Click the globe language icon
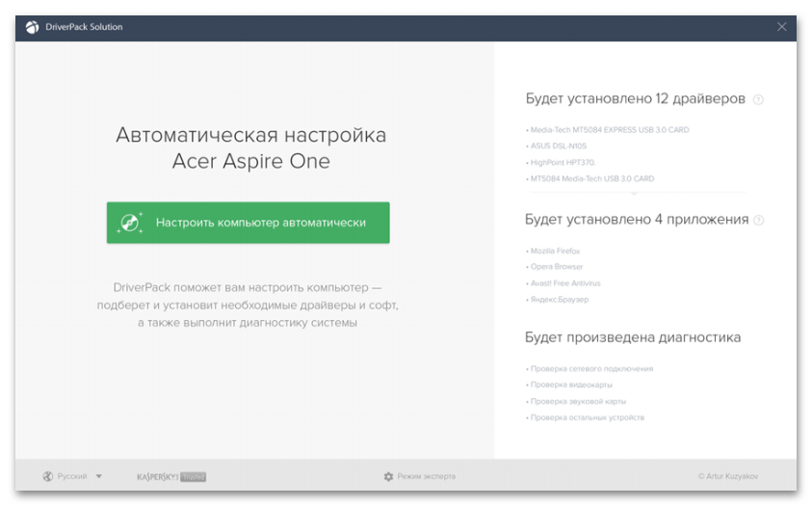 [x=47, y=476]
